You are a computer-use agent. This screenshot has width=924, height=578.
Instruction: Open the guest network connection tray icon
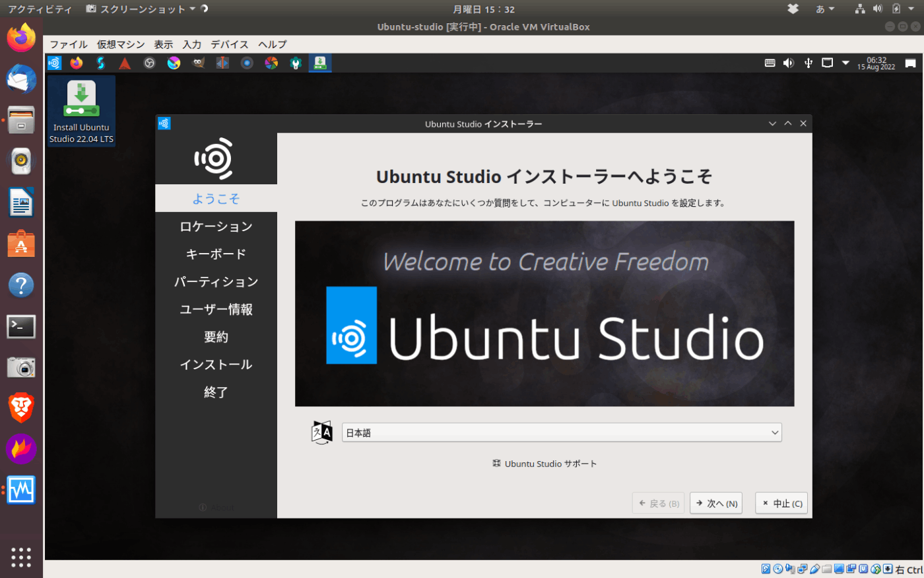point(827,63)
